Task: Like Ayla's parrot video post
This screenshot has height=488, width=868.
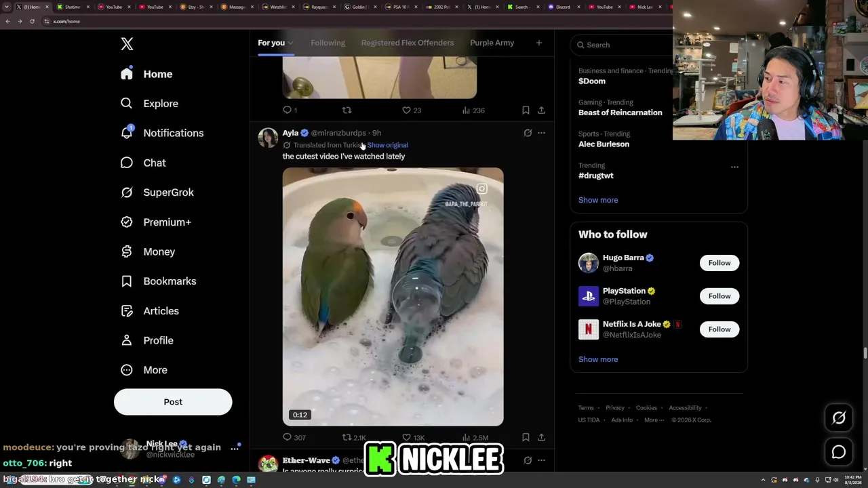Action: [x=413, y=438]
